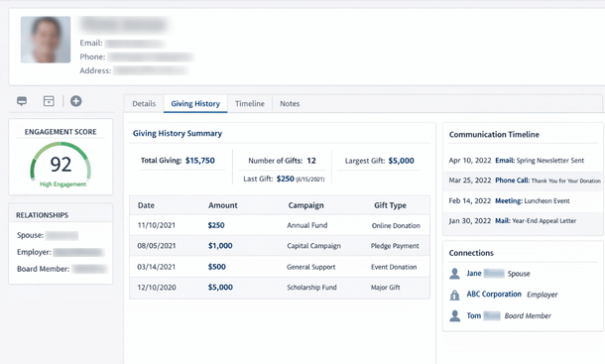605x364 pixels.
Task: Click the donor profile photo
Action: pos(46,40)
